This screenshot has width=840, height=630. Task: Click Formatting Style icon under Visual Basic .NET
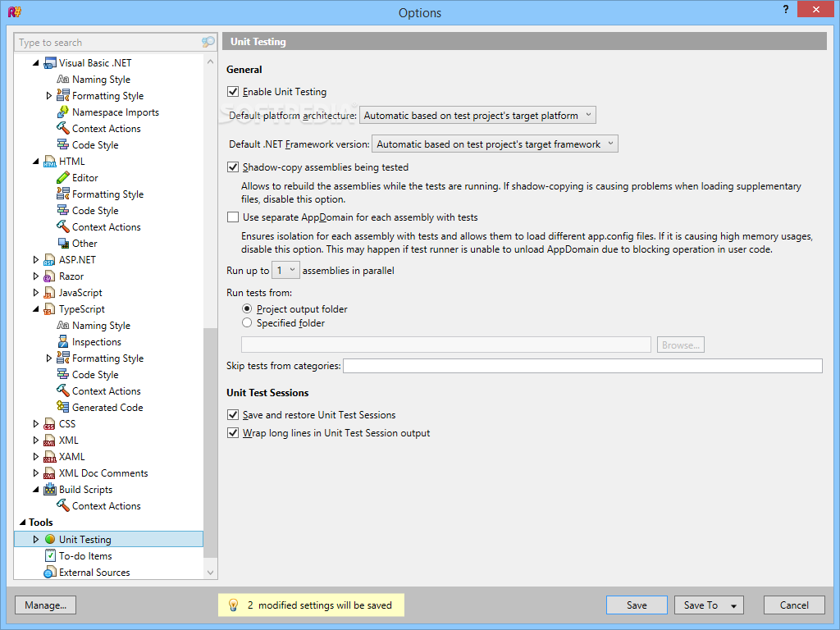[x=62, y=95]
